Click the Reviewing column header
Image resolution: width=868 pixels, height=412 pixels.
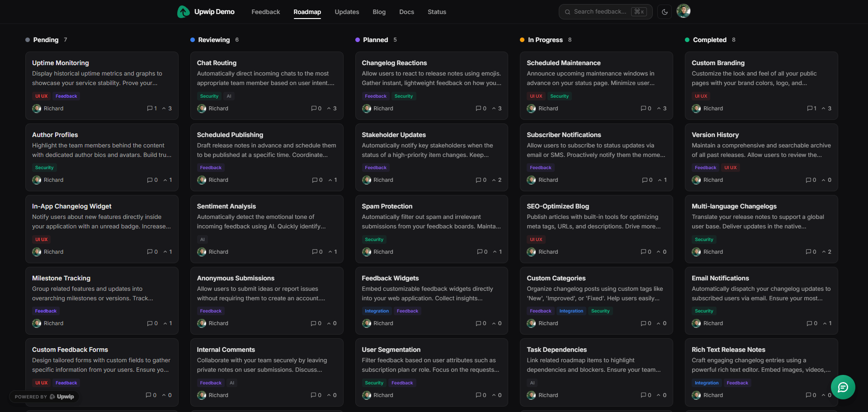click(214, 40)
